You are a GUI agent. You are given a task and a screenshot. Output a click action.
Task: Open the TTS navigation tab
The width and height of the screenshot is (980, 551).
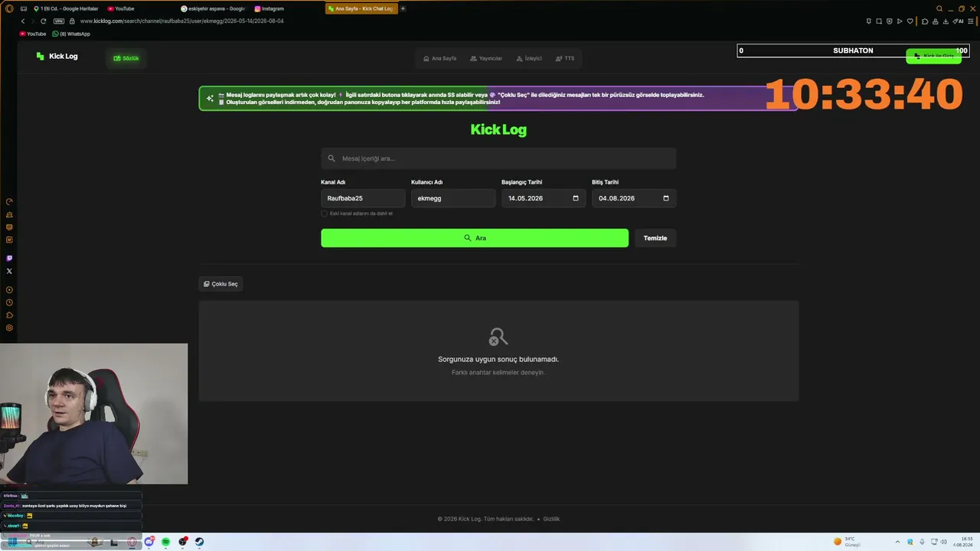[x=565, y=58]
